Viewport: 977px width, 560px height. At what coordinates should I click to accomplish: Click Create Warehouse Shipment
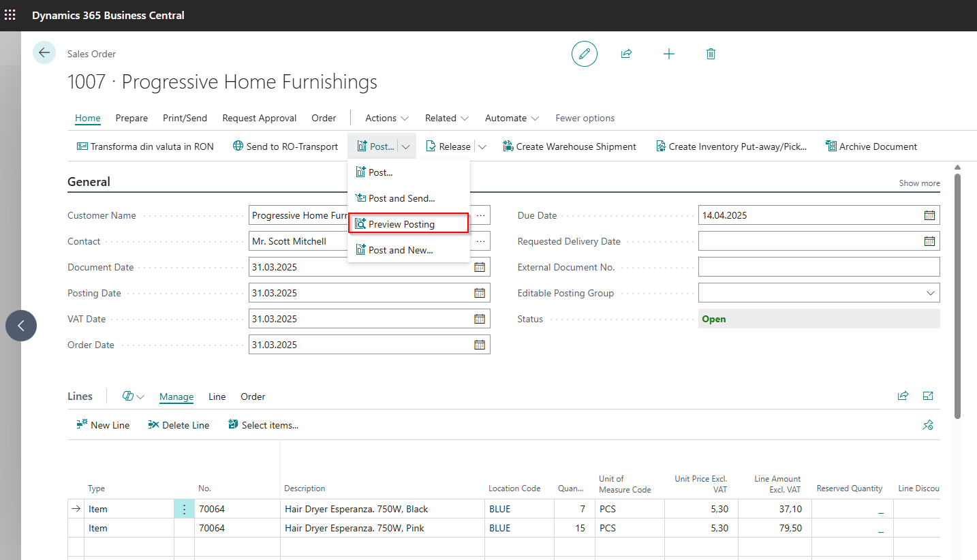[x=570, y=146]
